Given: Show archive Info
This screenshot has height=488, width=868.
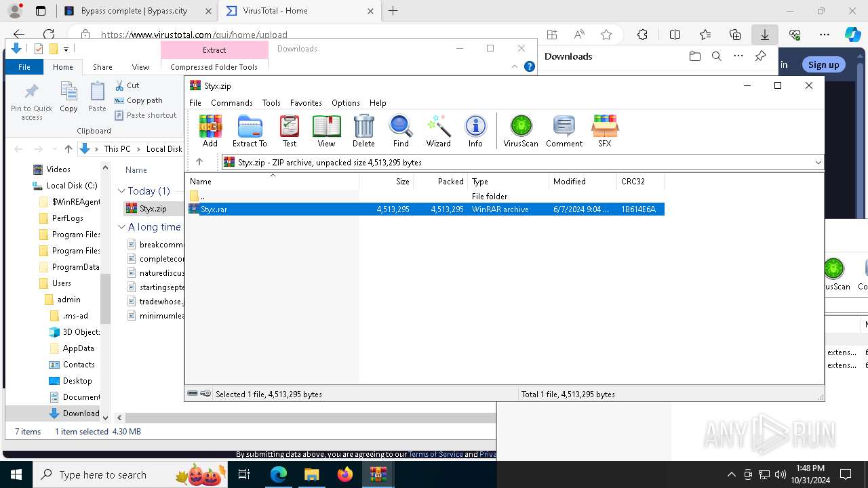Looking at the screenshot, I should pyautogui.click(x=475, y=131).
